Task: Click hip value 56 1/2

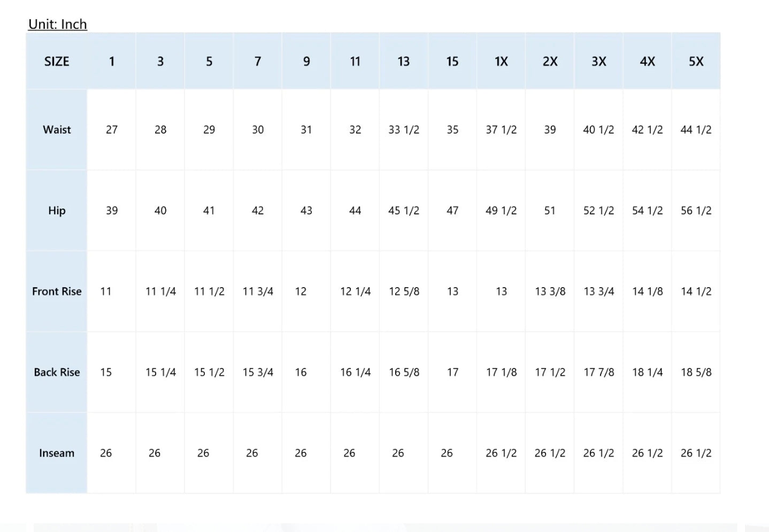Action: (696, 211)
